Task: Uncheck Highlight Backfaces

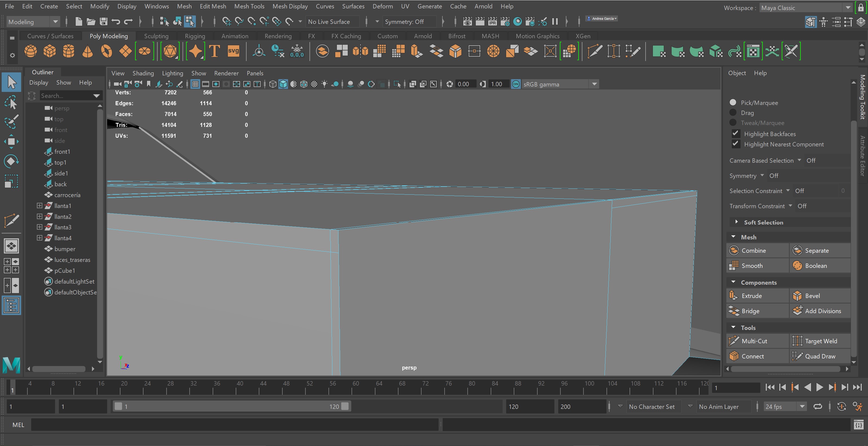Action: [x=735, y=133]
